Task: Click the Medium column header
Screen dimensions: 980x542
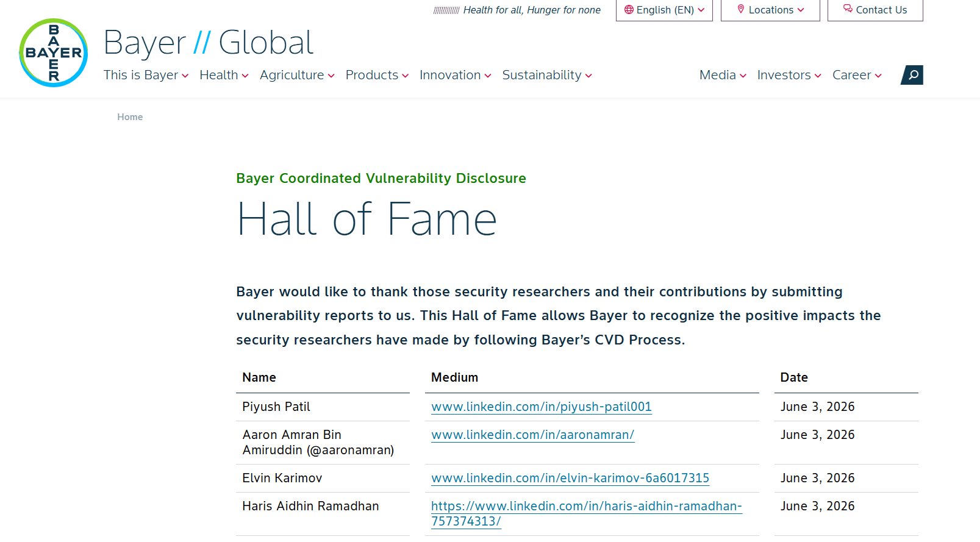Action: [x=454, y=377]
